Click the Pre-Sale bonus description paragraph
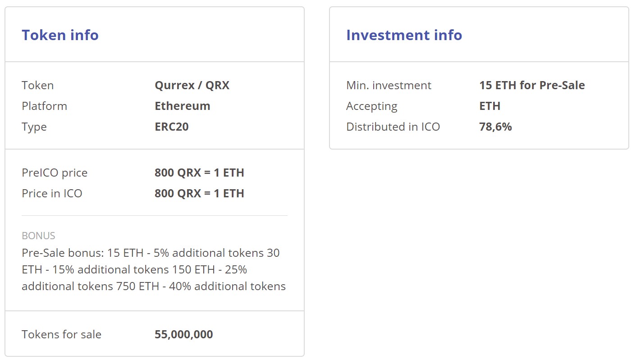Image resolution: width=636 pixels, height=364 pixels. pyautogui.click(x=153, y=269)
